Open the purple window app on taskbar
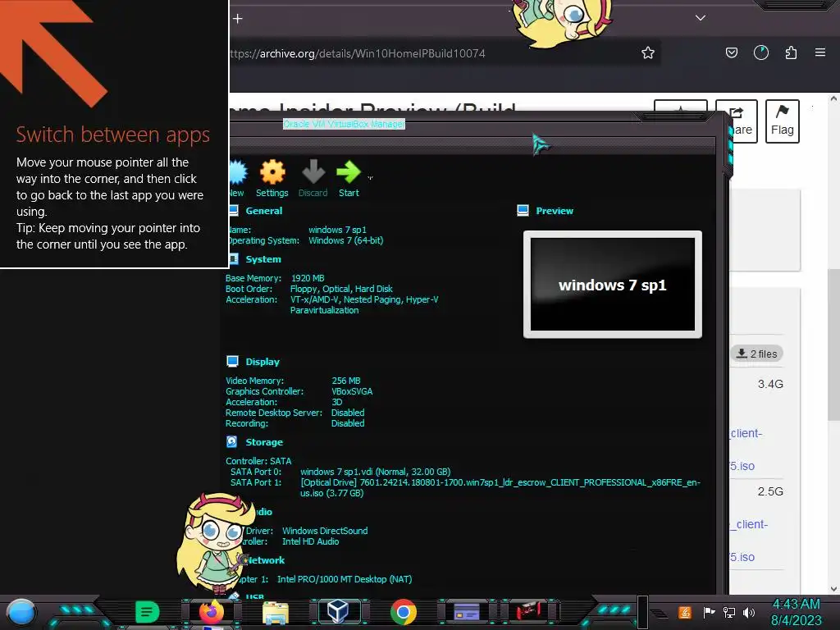This screenshot has width=840, height=630. [467, 612]
